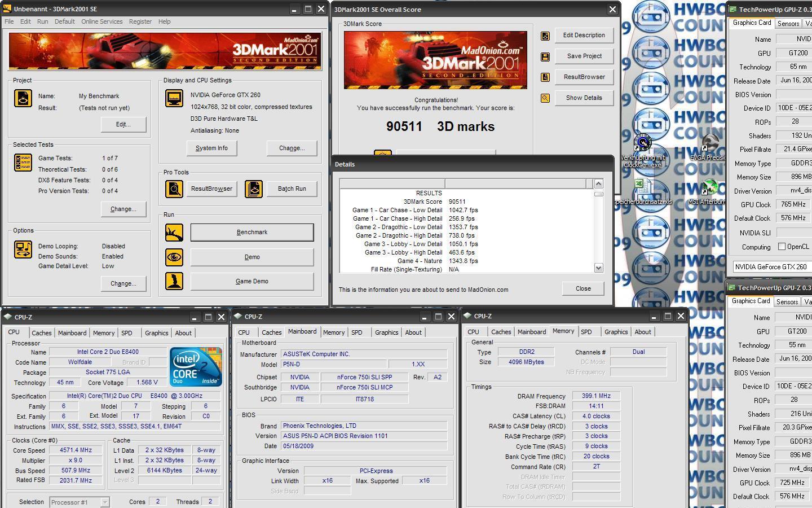The width and height of the screenshot is (812, 508).
Task: Click the Options icon beside Demo Looping
Action: pos(23,249)
